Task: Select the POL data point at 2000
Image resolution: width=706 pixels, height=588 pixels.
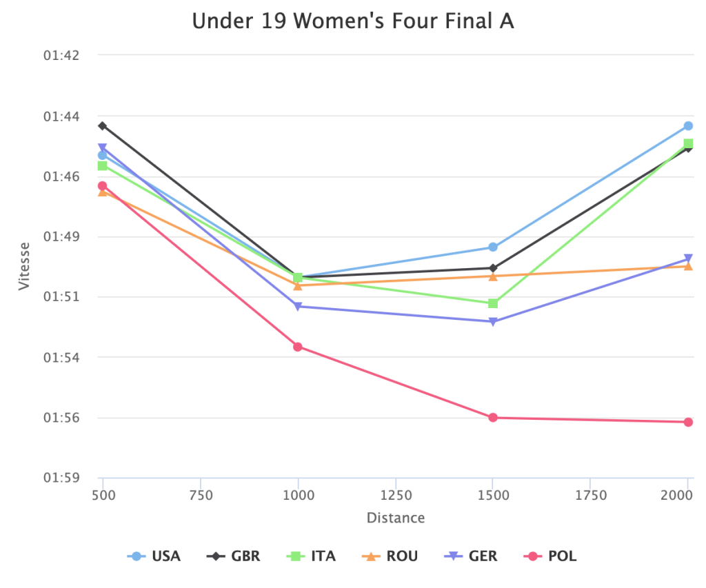Action: click(688, 422)
